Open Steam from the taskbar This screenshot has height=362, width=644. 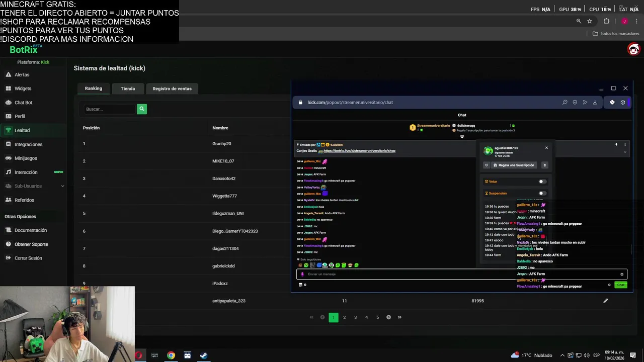[204, 355]
